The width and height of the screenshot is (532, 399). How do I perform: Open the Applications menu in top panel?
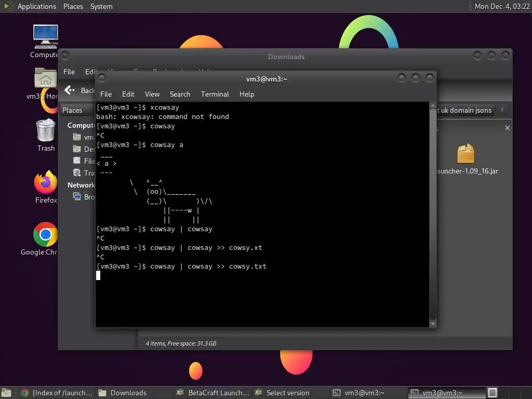coord(37,6)
